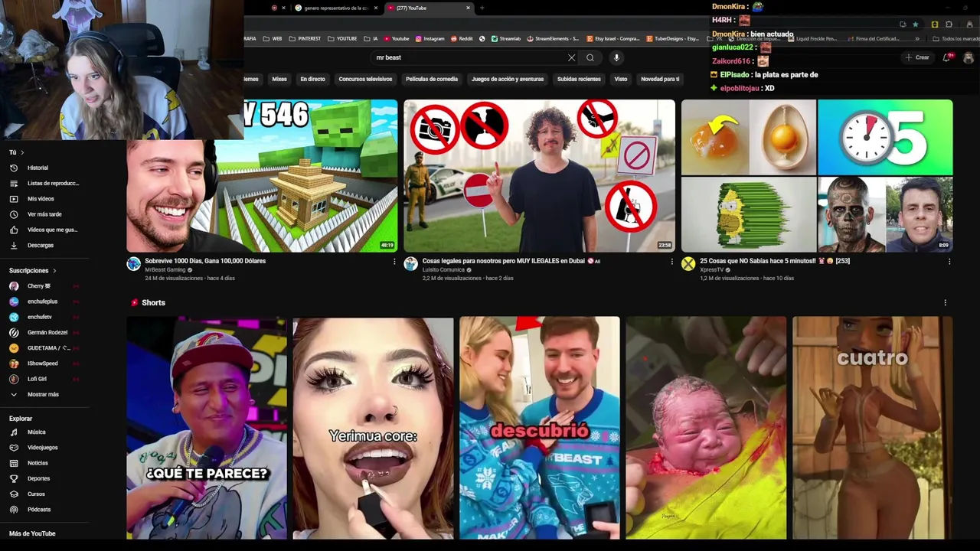This screenshot has width=980, height=551.
Task: Select the Visto filter chip
Action: pos(621,79)
